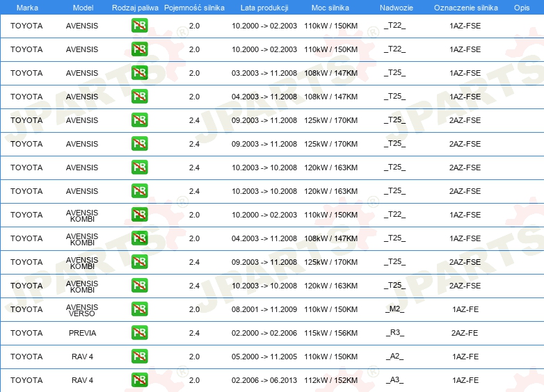Click the 2.4 engine capacity in PREVIA row

point(194,333)
